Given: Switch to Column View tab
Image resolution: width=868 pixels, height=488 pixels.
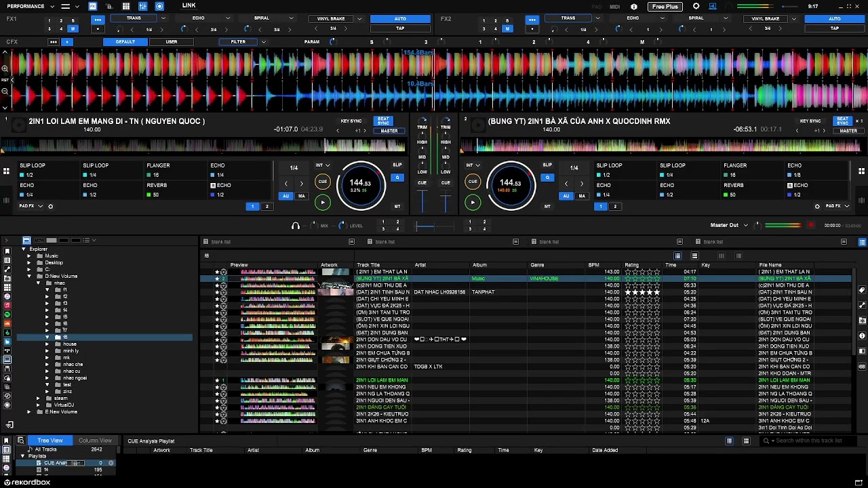Looking at the screenshot, I should [x=95, y=441].
